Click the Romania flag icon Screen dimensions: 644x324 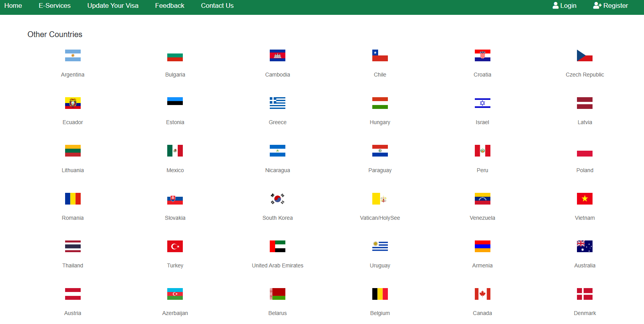(73, 199)
